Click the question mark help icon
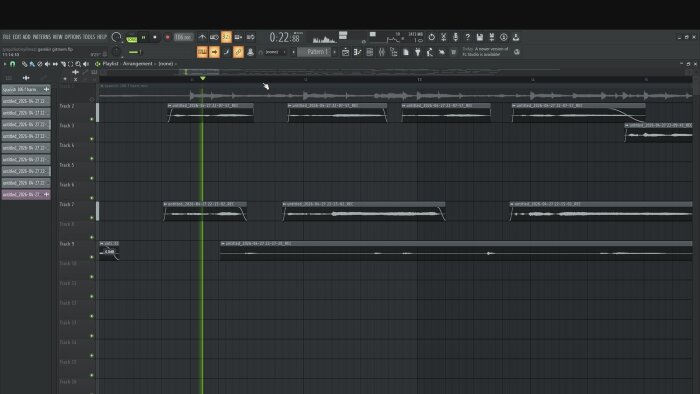The image size is (700, 394). [x=467, y=37]
